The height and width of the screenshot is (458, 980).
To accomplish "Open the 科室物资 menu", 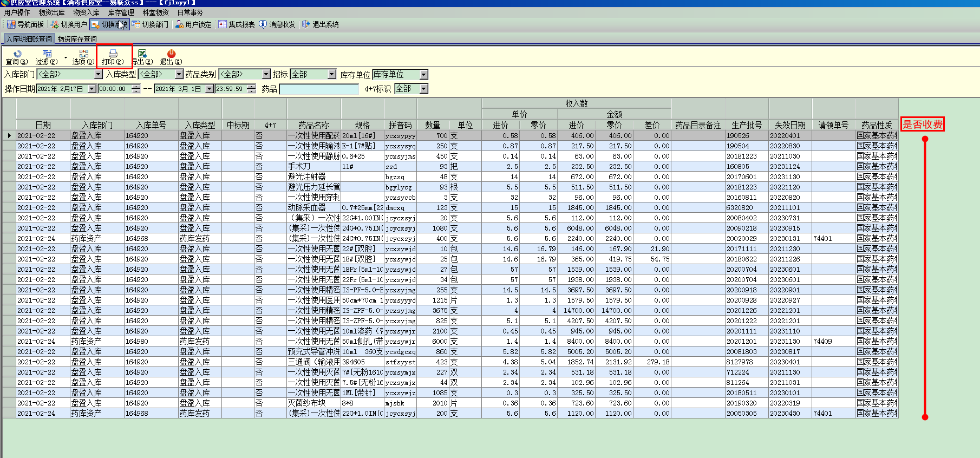I will [x=156, y=12].
